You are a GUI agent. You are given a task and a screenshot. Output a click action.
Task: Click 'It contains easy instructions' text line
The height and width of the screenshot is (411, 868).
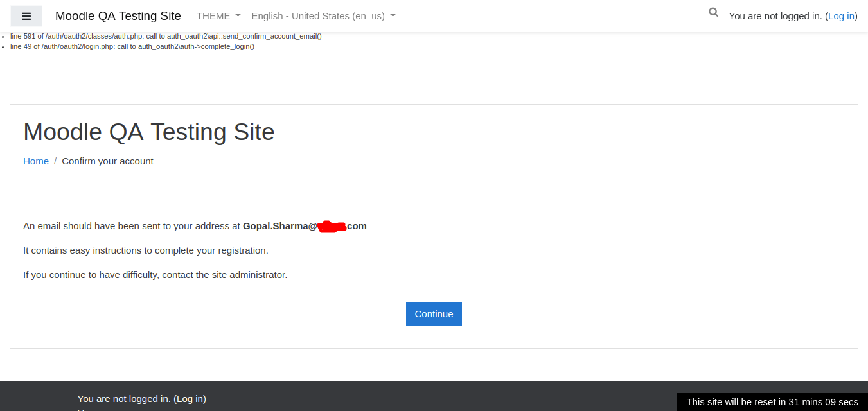point(146,250)
